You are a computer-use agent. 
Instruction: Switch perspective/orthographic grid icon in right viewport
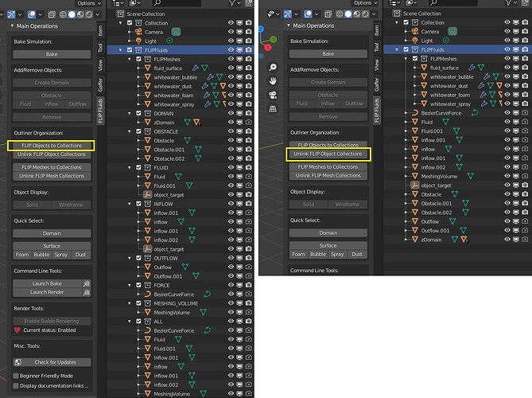point(273,109)
